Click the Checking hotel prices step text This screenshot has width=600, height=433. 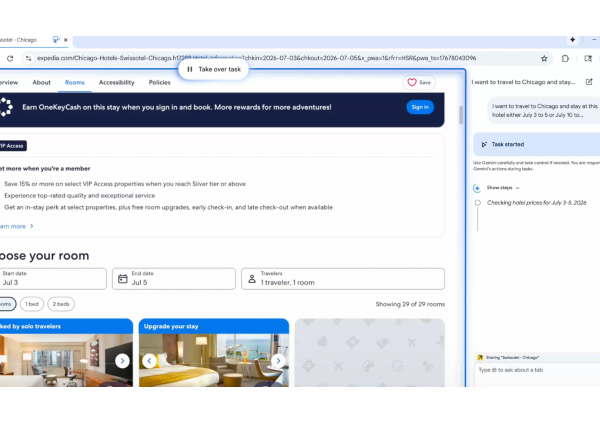coord(536,203)
